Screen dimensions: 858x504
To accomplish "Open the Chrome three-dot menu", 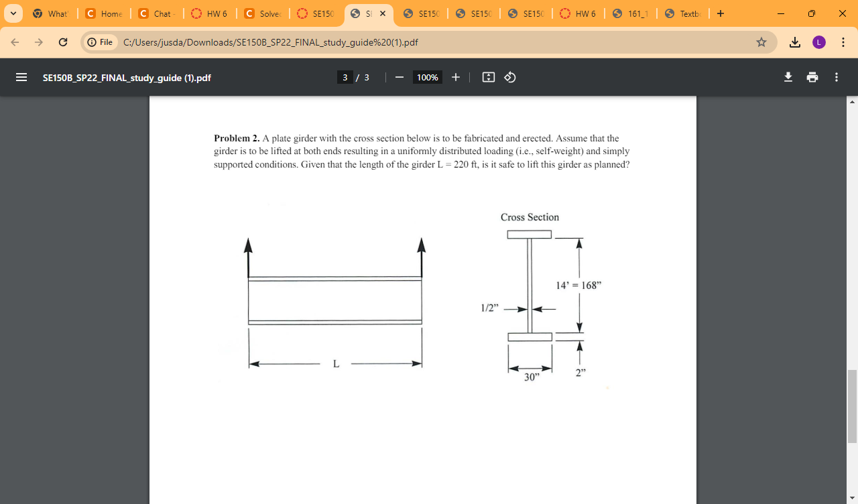I will click(x=842, y=42).
